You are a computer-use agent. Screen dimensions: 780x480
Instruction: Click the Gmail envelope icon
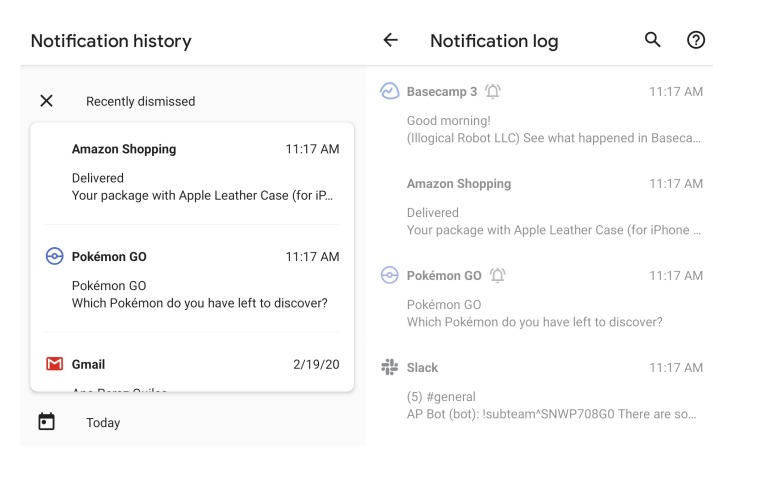point(55,365)
